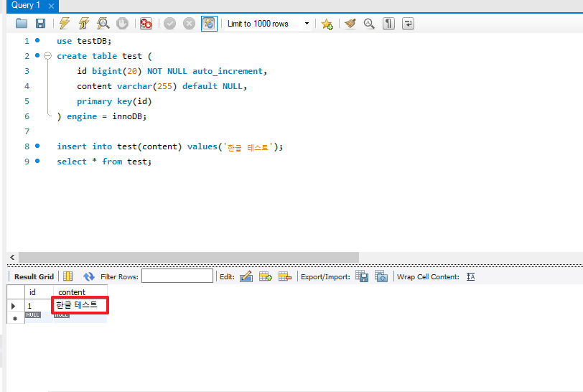Viewport: 583px width, 392px height.
Task: Click the 'primary key(id)' line
Action: (114, 101)
